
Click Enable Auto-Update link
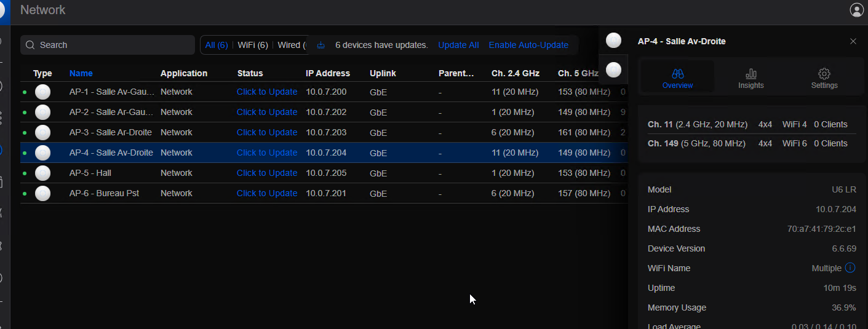[528, 45]
